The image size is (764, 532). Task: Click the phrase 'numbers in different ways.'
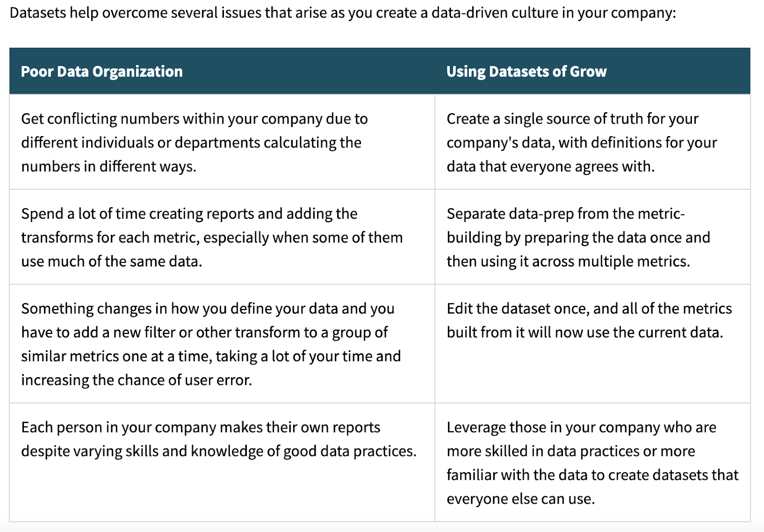(x=108, y=166)
